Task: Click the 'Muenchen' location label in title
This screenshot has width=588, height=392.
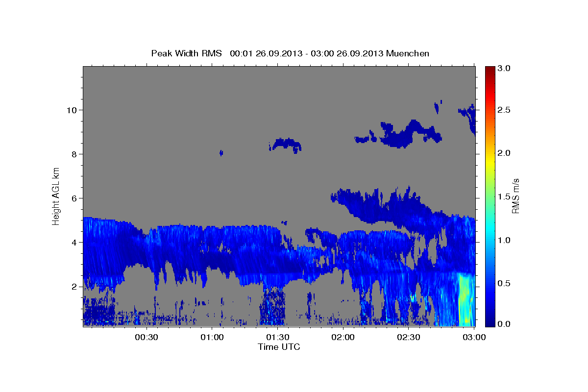Action: (408, 53)
